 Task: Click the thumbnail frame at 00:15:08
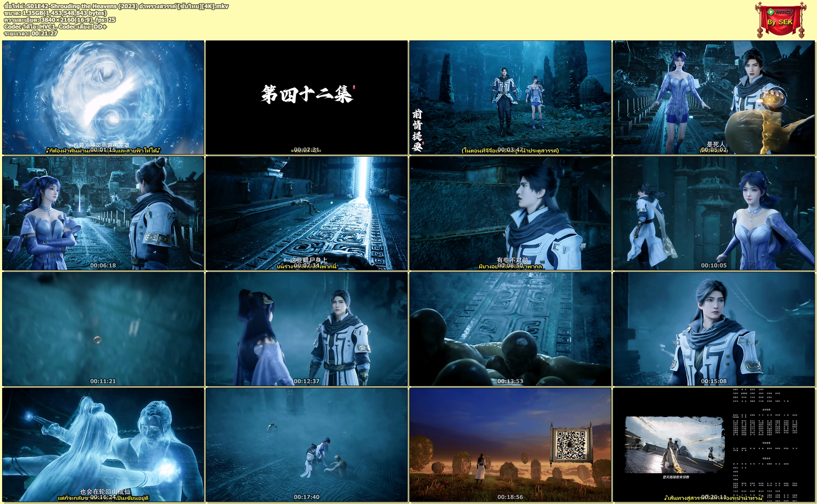pos(714,329)
